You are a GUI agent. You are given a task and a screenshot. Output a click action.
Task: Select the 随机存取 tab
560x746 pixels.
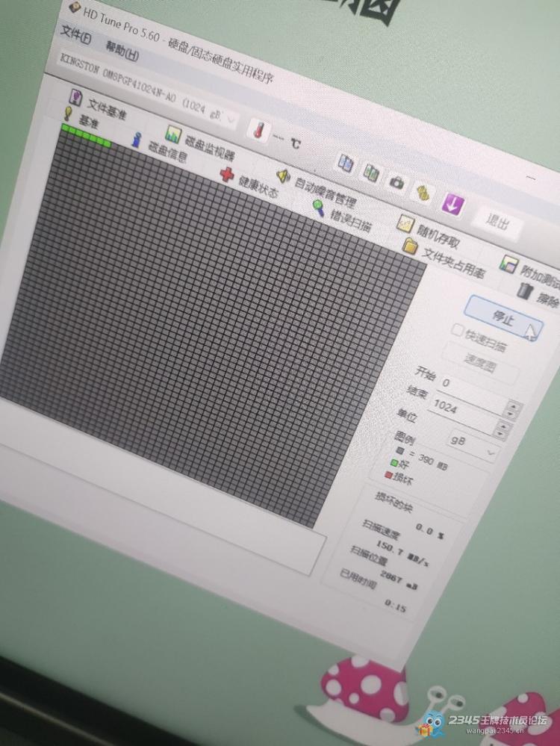pyautogui.click(x=429, y=233)
